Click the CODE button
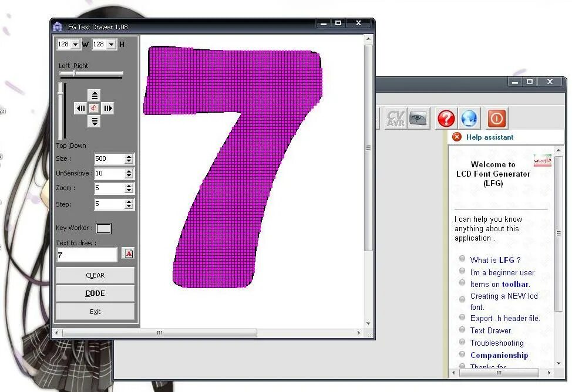This screenshot has width=572, height=392. [x=95, y=293]
